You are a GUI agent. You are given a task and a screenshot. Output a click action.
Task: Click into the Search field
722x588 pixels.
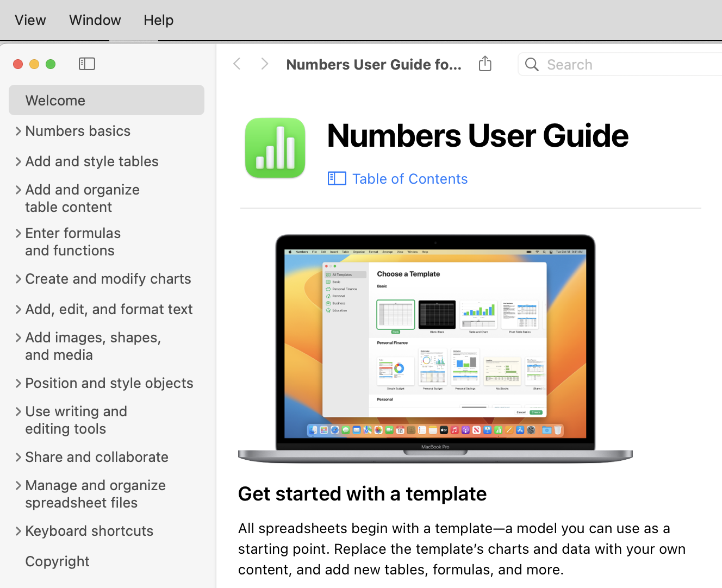pyautogui.click(x=621, y=65)
